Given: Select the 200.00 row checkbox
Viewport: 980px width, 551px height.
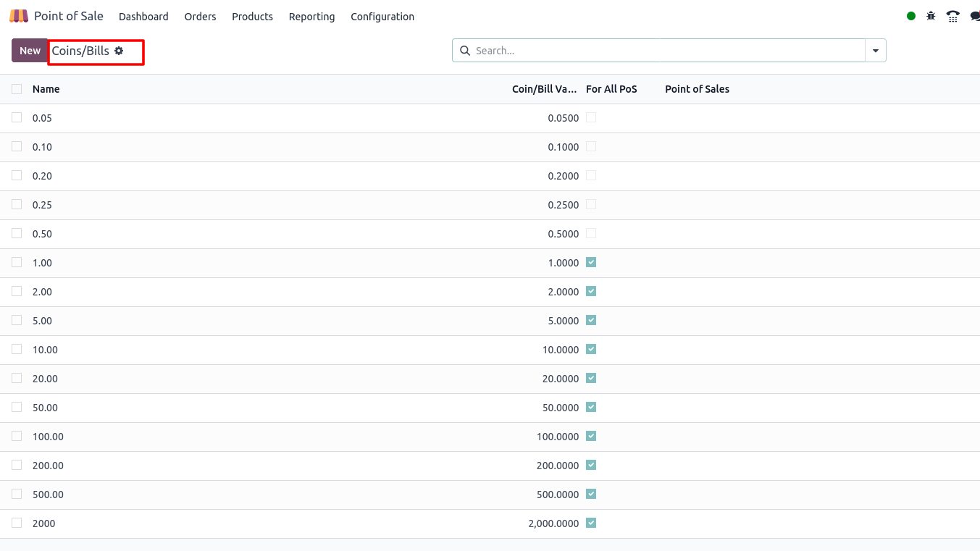Looking at the screenshot, I should tap(17, 465).
